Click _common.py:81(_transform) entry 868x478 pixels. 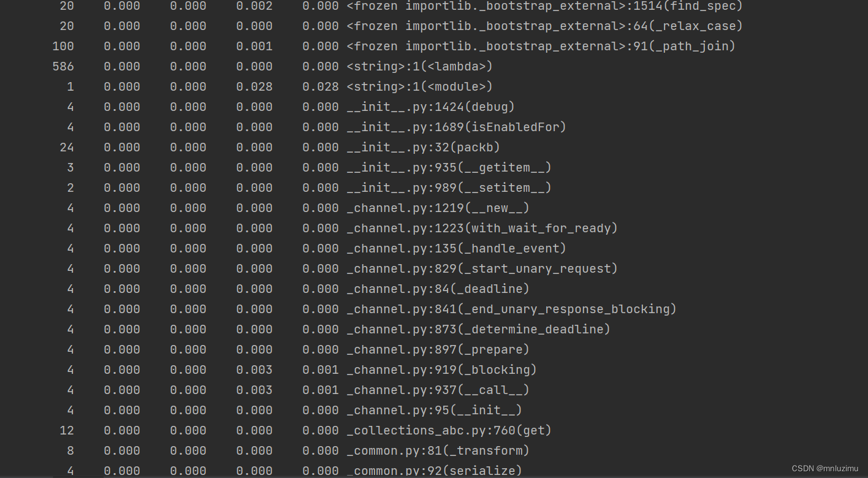[x=438, y=451]
